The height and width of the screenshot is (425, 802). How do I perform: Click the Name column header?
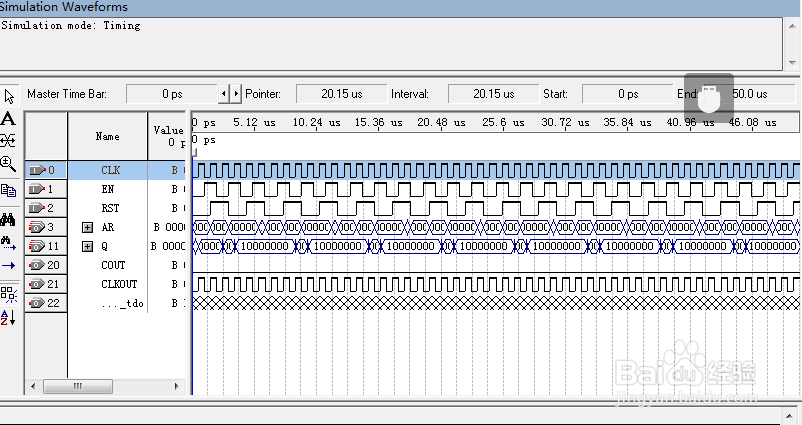[107, 136]
